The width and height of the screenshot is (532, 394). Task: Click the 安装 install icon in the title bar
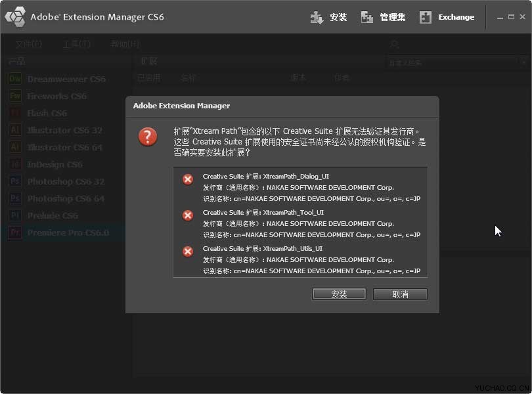point(317,16)
